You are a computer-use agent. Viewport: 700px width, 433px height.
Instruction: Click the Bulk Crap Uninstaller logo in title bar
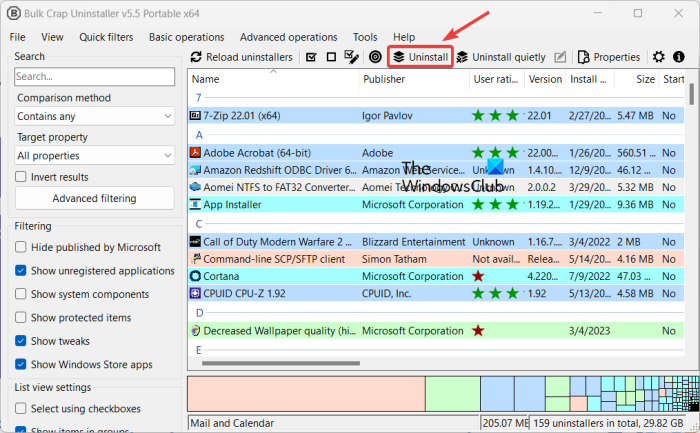click(13, 13)
